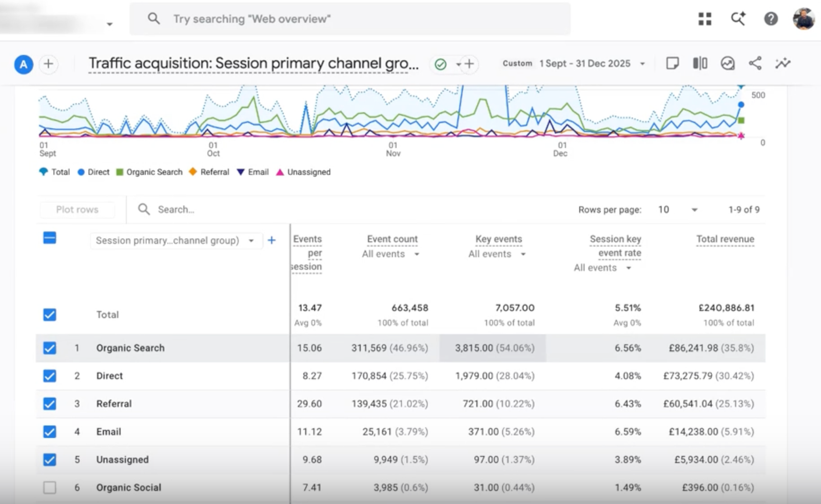Toggle the Unassigned series in chart legend
The height and width of the screenshot is (504, 821).
(303, 172)
